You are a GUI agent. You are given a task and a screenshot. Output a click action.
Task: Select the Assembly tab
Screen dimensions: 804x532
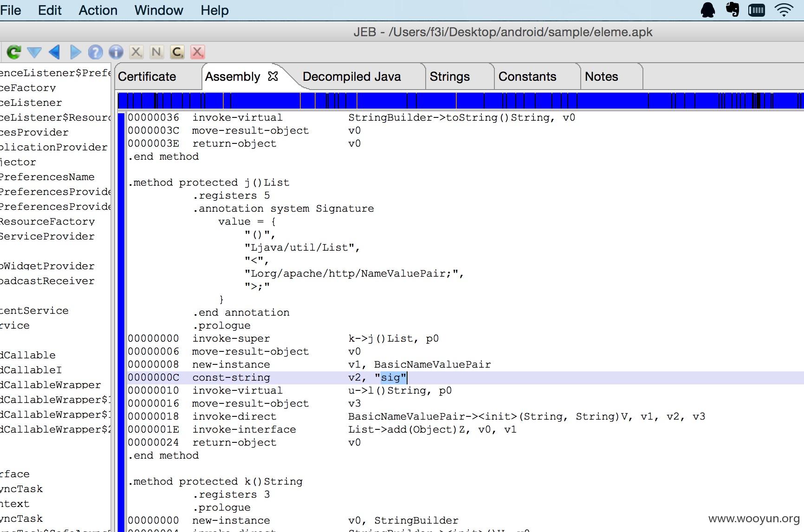pos(233,77)
